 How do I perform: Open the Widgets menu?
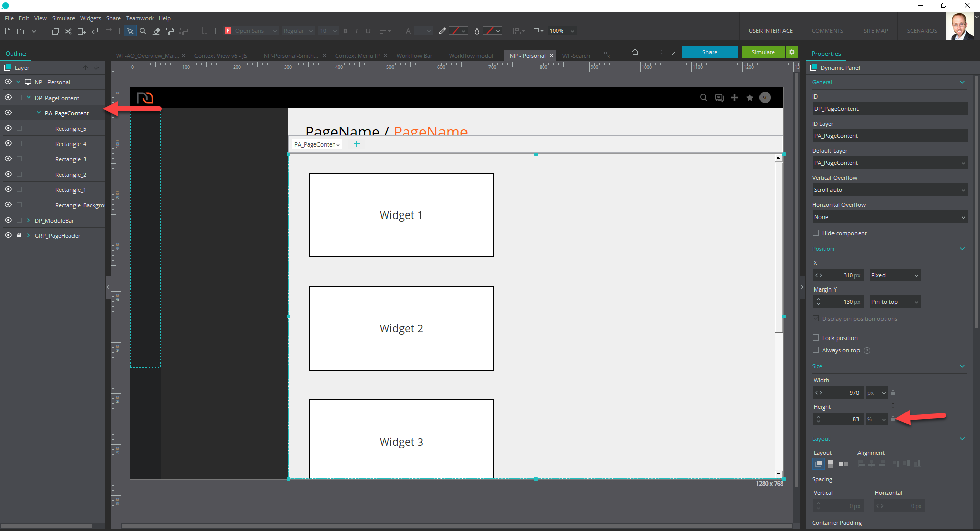pyautogui.click(x=90, y=18)
